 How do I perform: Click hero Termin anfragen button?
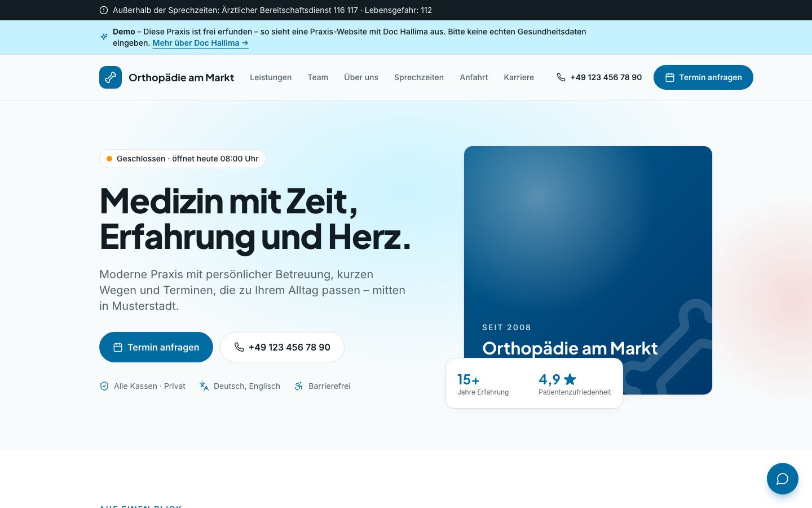pyautogui.click(x=156, y=347)
